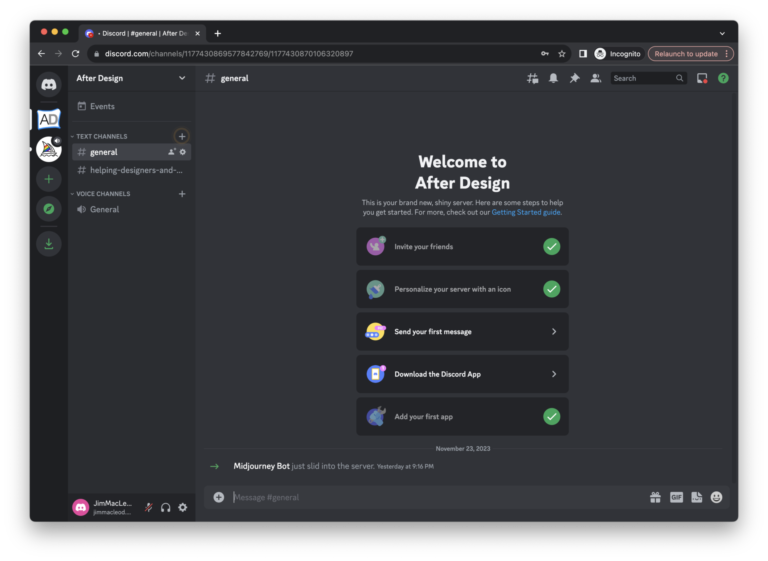The height and width of the screenshot is (561, 768).
Task: Click Send your first message step
Action: click(x=462, y=332)
